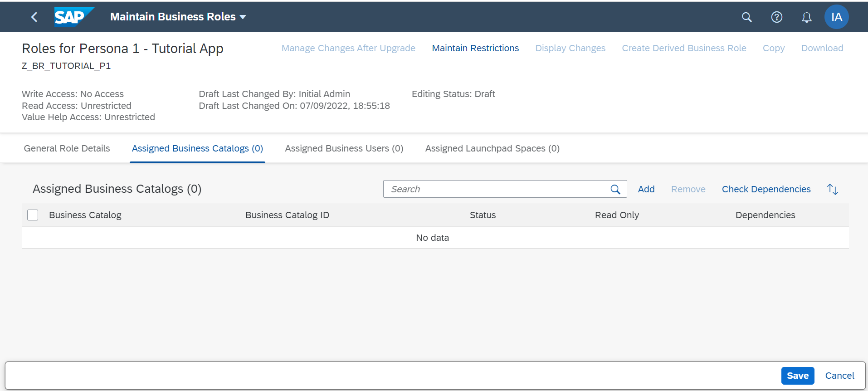This screenshot has height=391, width=868.
Task: Click the Copy action
Action: (x=773, y=48)
